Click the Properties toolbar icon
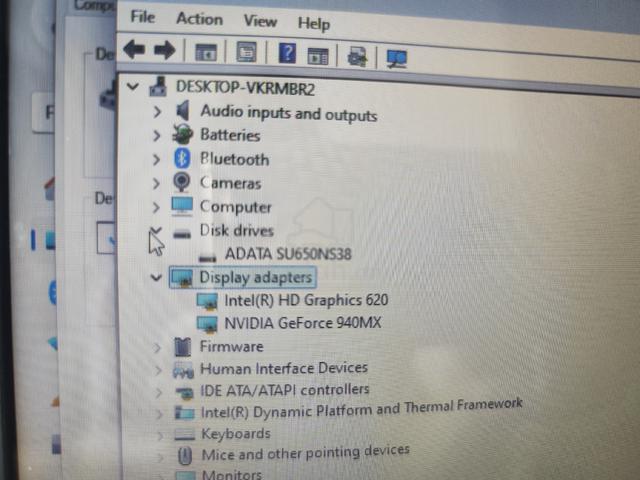The height and width of the screenshot is (480, 640). click(247, 53)
